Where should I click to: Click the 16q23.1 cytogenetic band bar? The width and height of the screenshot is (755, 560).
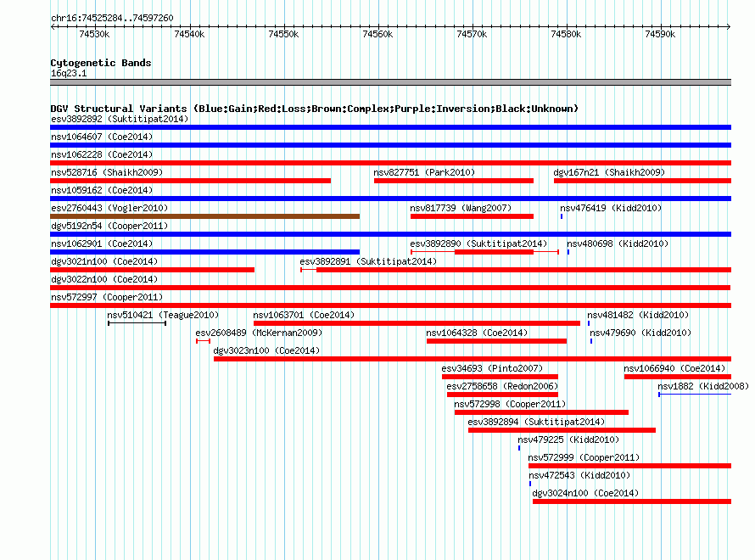click(390, 82)
